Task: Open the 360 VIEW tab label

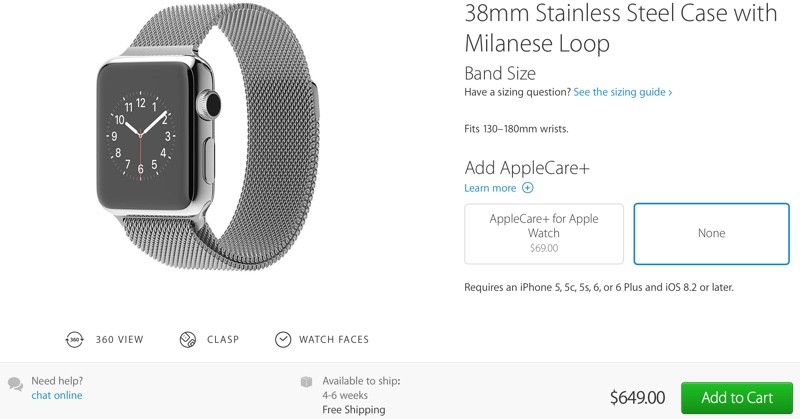Action: (120, 339)
